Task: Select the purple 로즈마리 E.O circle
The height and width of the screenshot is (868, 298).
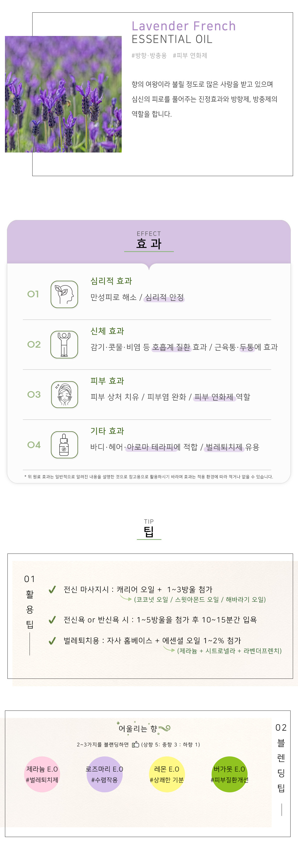Action: click(x=104, y=774)
